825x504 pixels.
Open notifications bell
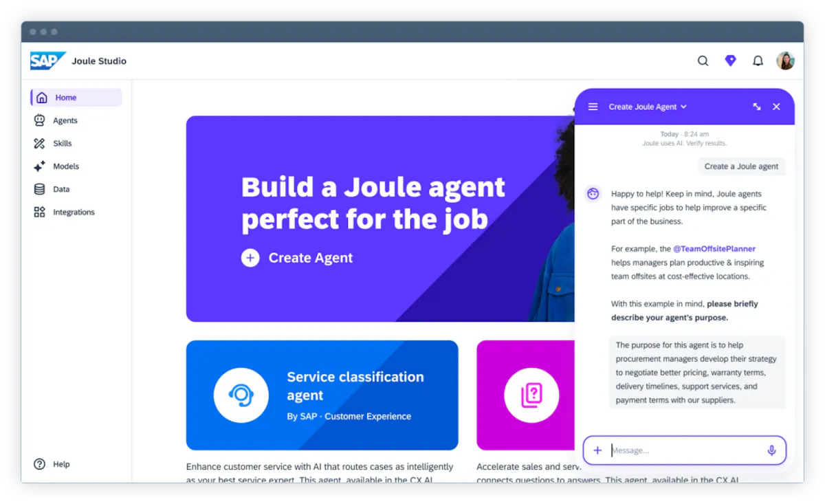[x=758, y=61]
